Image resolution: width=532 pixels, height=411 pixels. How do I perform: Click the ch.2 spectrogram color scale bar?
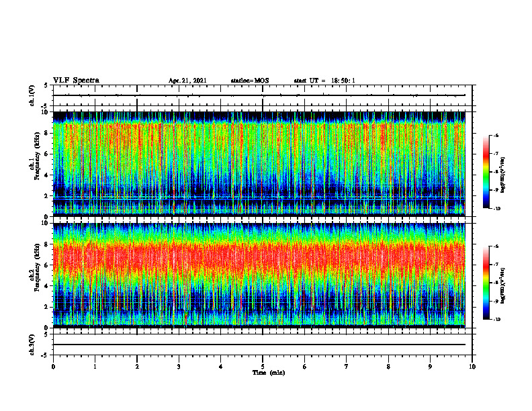(486, 283)
